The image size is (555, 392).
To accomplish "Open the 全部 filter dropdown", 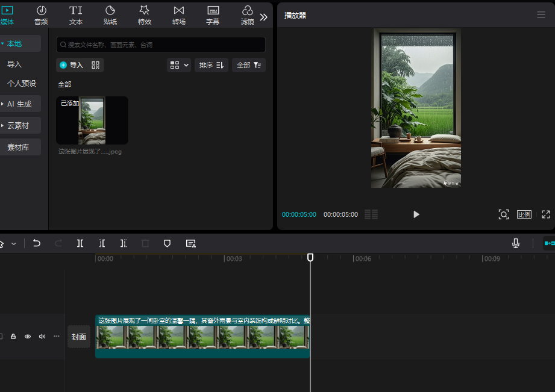I will pos(248,65).
